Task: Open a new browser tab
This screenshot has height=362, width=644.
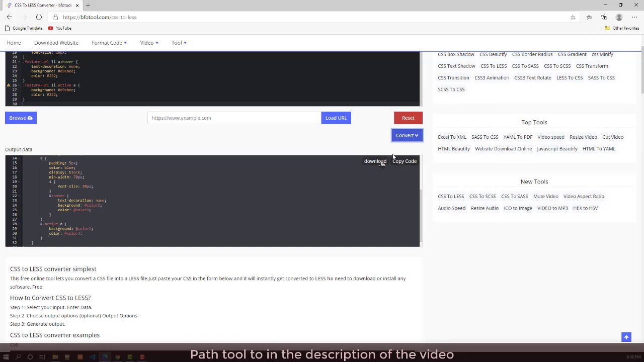Action: pyautogui.click(x=88, y=5)
